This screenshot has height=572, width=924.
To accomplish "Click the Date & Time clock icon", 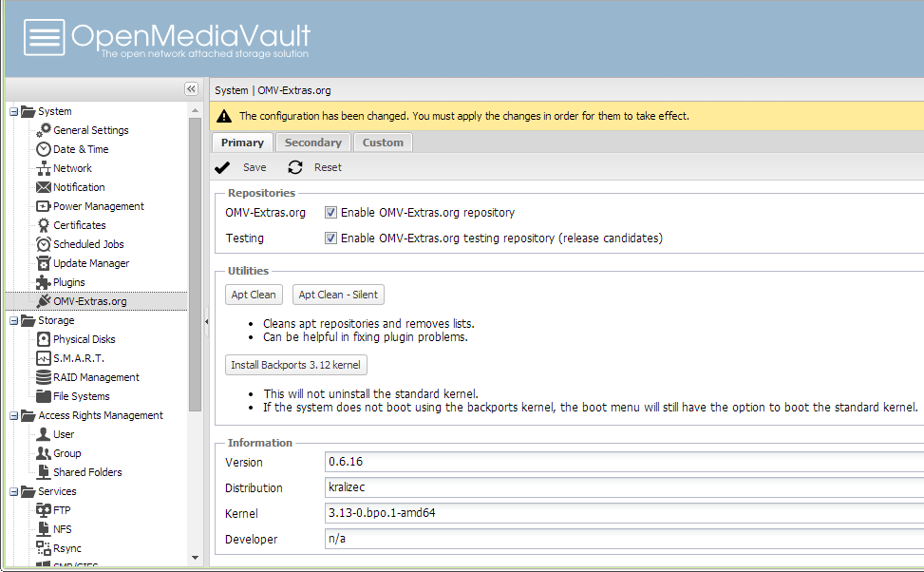I will click(x=44, y=149).
